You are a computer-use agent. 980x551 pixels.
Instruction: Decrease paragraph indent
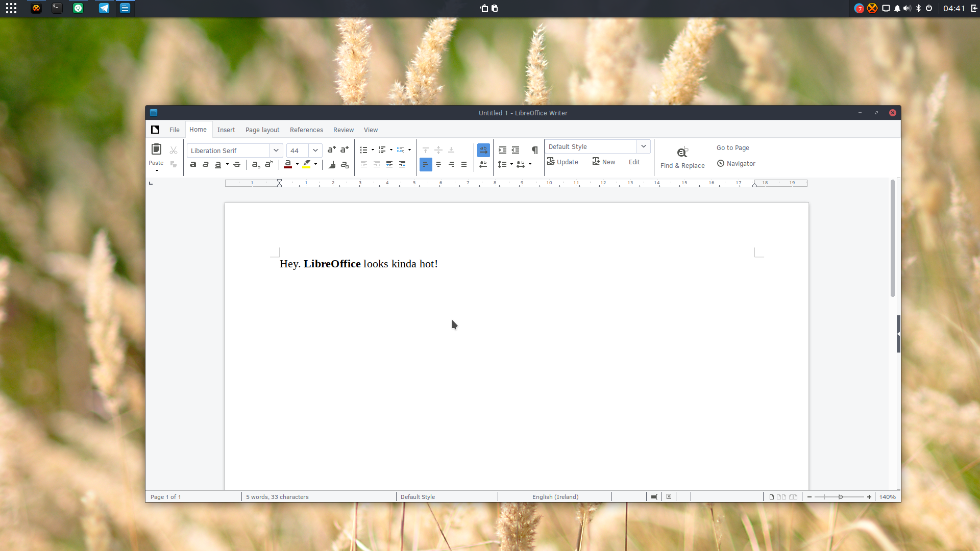tap(516, 150)
